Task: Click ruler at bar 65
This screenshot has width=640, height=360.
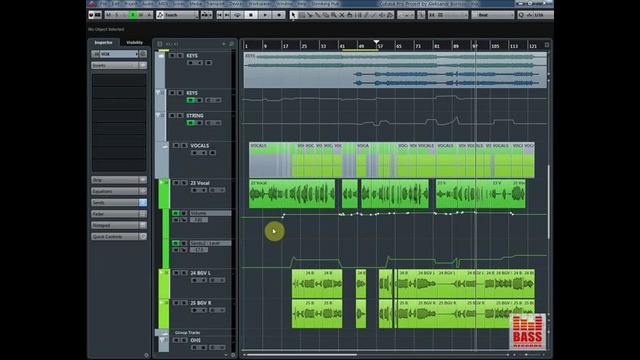Action: (399, 46)
